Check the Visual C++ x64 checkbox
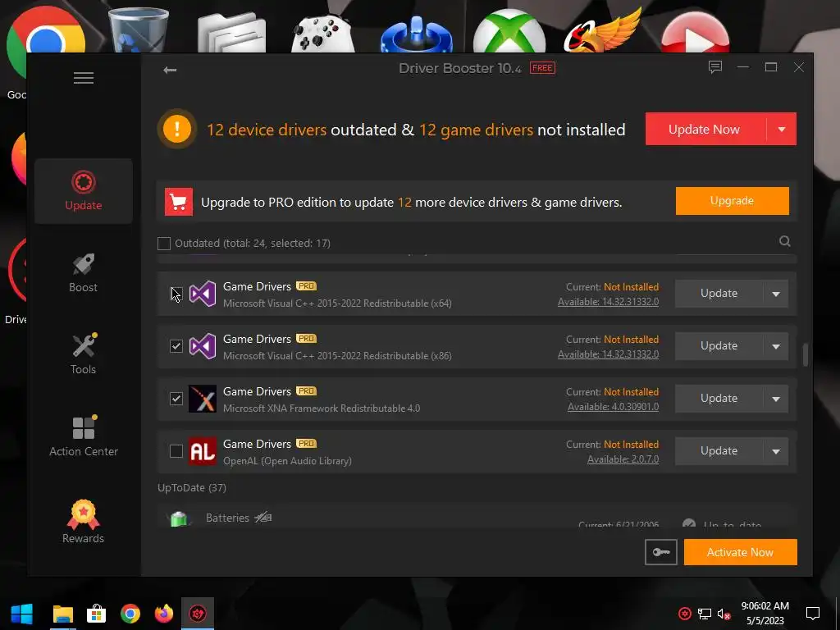The image size is (840, 630). [x=176, y=294]
